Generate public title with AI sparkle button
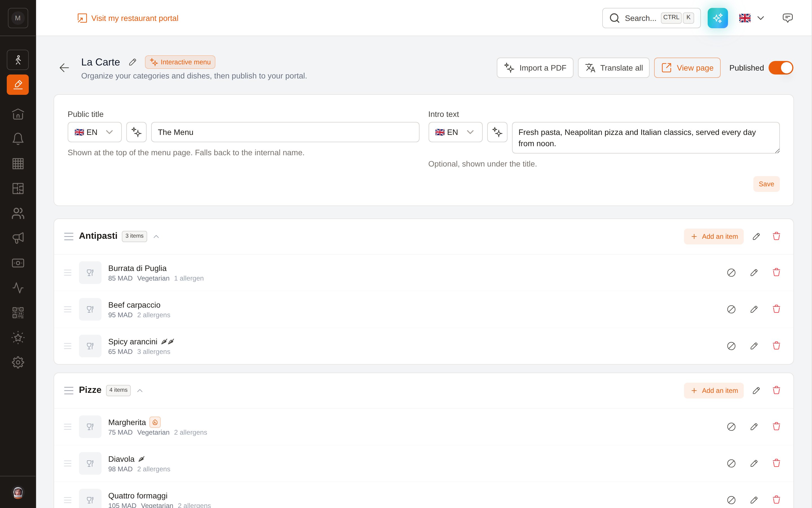 click(136, 132)
